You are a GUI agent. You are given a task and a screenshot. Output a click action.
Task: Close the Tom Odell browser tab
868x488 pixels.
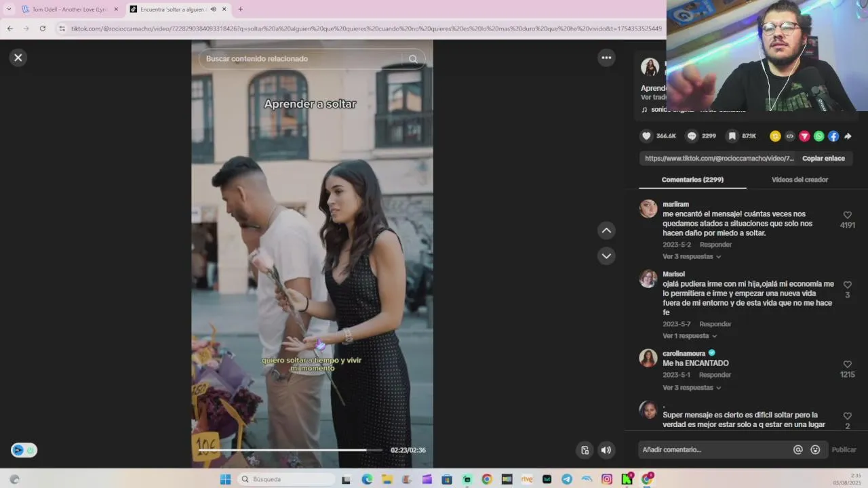(116, 9)
